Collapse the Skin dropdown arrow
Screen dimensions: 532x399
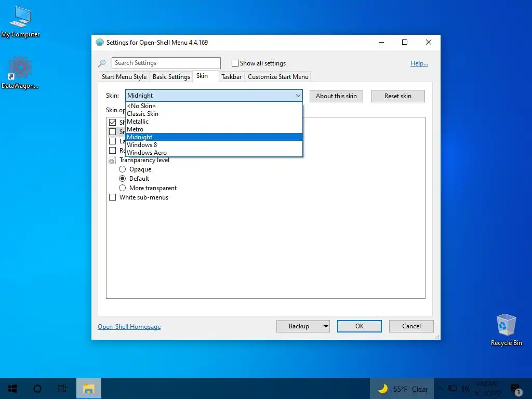click(298, 96)
